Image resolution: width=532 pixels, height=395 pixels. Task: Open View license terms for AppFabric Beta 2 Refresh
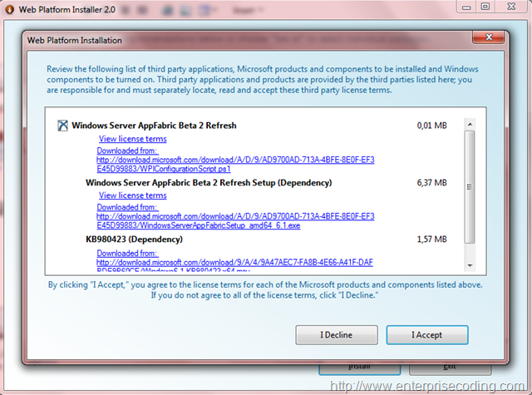(x=133, y=139)
